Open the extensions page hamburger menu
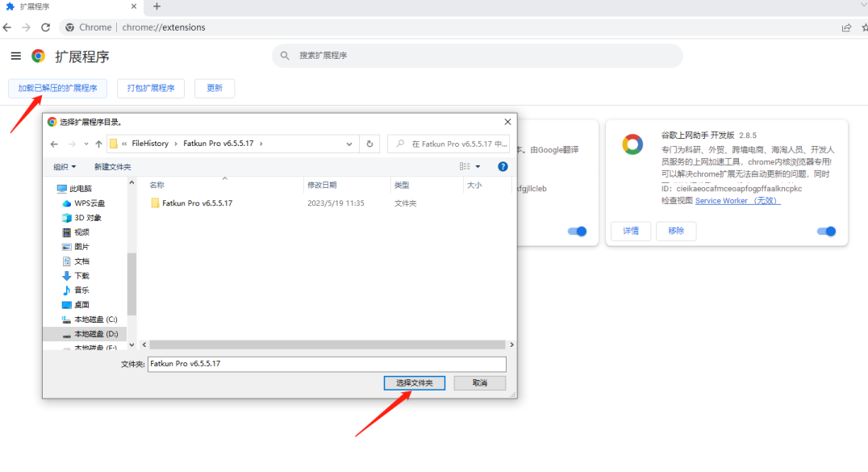The image size is (868, 472). (x=15, y=56)
